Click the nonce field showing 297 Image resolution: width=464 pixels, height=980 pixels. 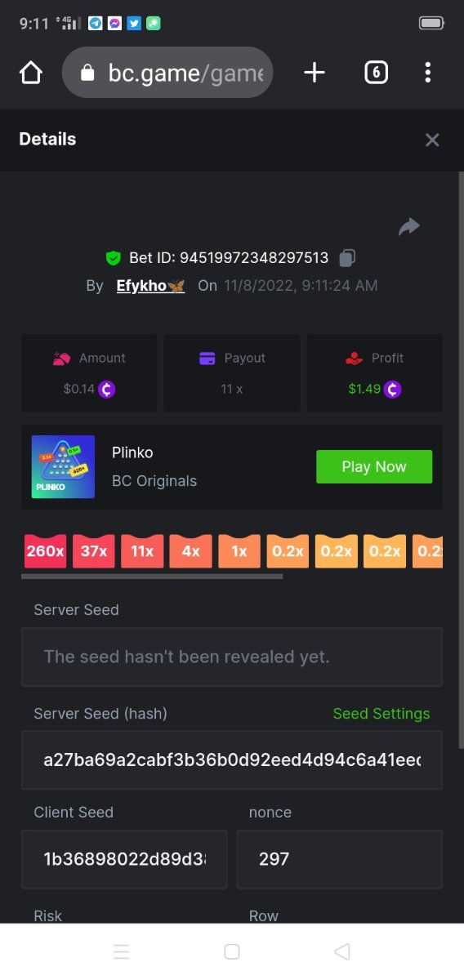pos(340,859)
